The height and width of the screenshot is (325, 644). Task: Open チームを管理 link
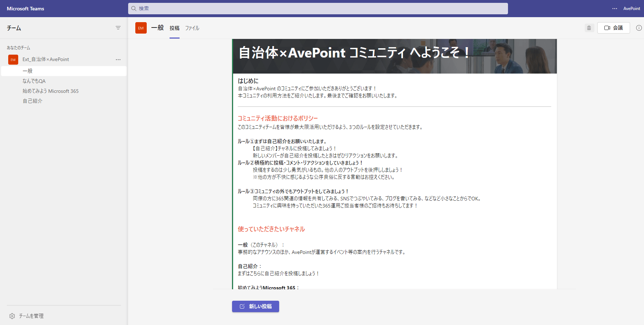pos(31,316)
